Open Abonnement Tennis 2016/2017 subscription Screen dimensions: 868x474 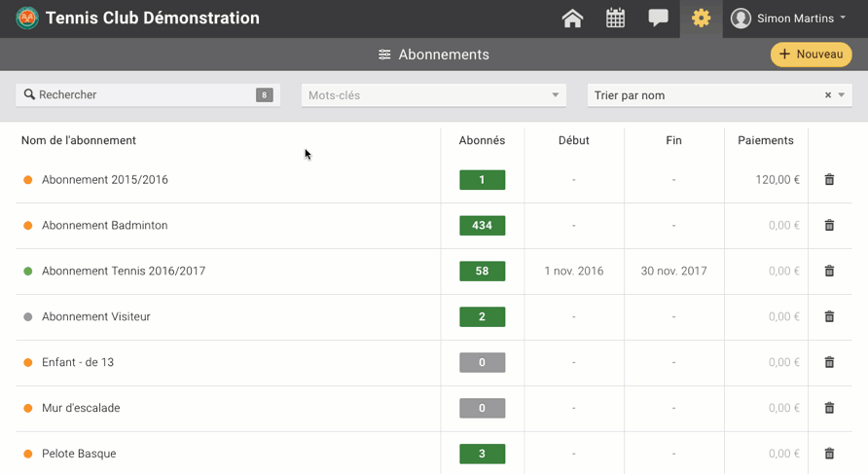pos(124,272)
